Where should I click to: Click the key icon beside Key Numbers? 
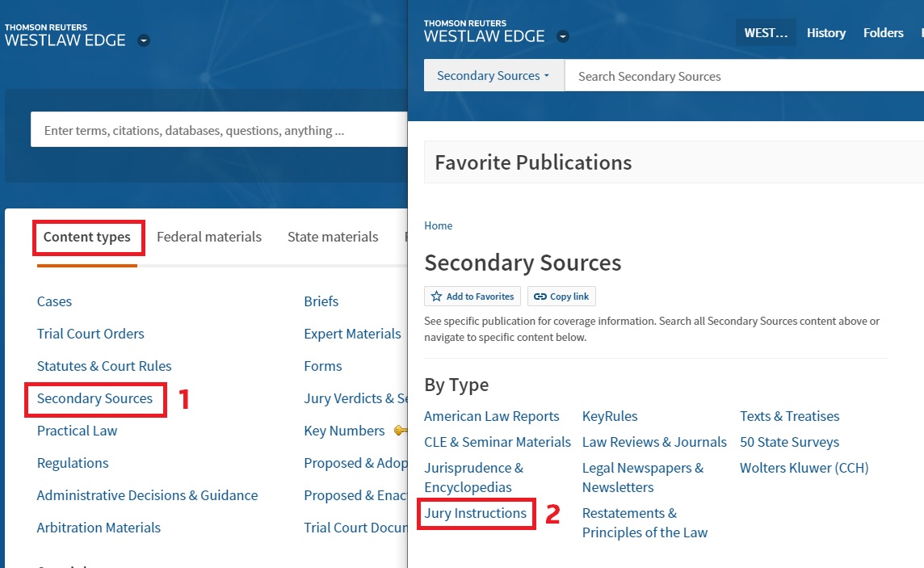point(399,431)
